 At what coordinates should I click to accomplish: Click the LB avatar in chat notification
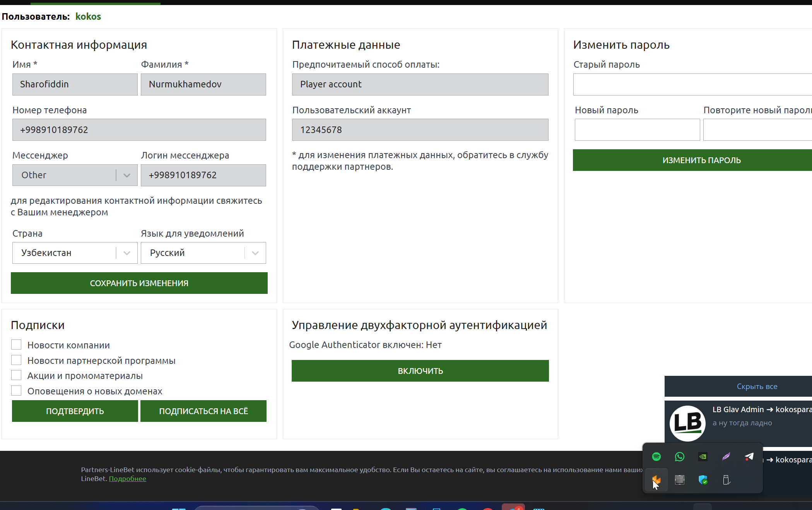(687, 423)
